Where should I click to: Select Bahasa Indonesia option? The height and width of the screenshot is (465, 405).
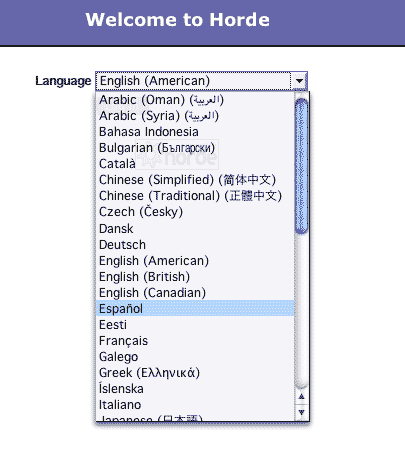[x=195, y=132]
